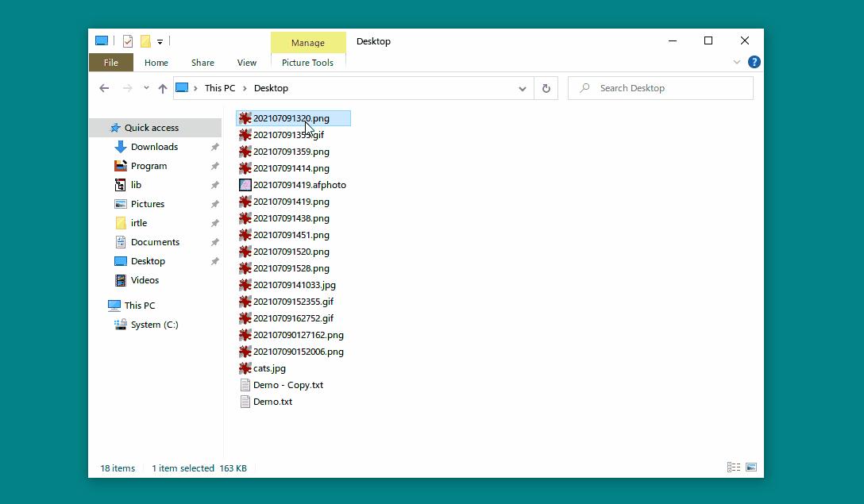Select file 202107091528.png
The width and height of the screenshot is (864, 504).
click(291, 268)
